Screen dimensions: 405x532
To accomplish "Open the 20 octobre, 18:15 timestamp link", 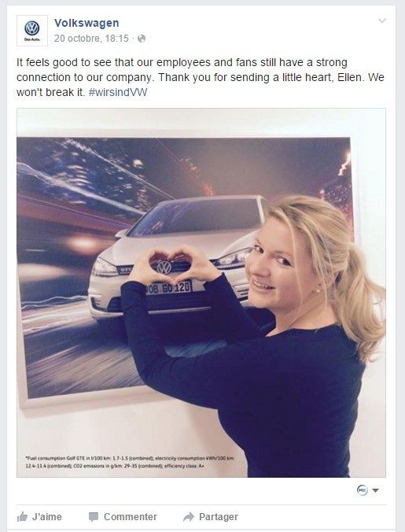I will click(x=91, y=39).
